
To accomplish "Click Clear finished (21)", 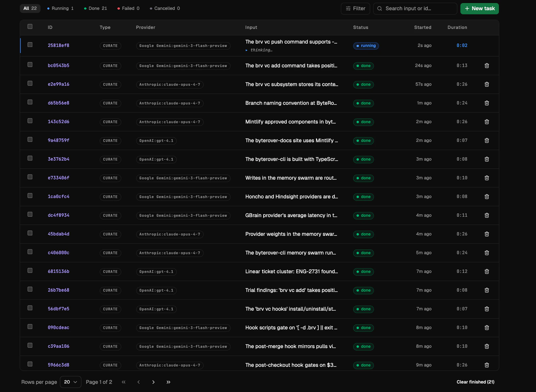I will click(x=475, y=382).
